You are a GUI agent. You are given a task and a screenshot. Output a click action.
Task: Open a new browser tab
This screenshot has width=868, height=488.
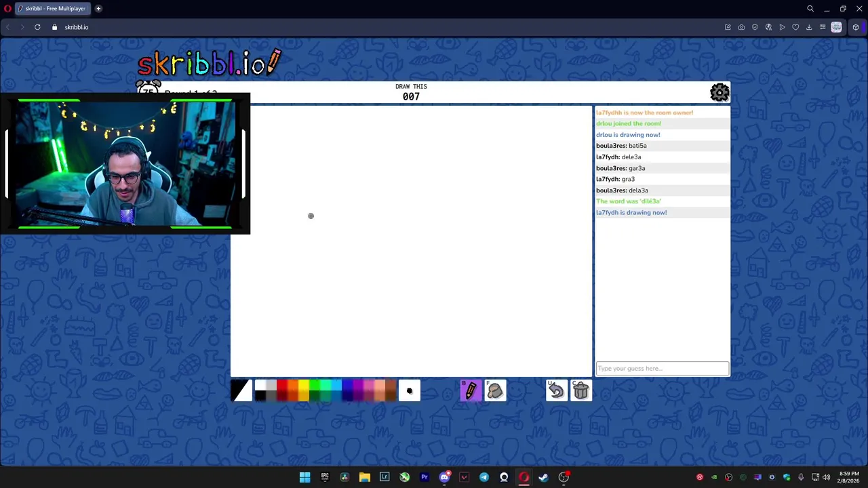(98, 9)
